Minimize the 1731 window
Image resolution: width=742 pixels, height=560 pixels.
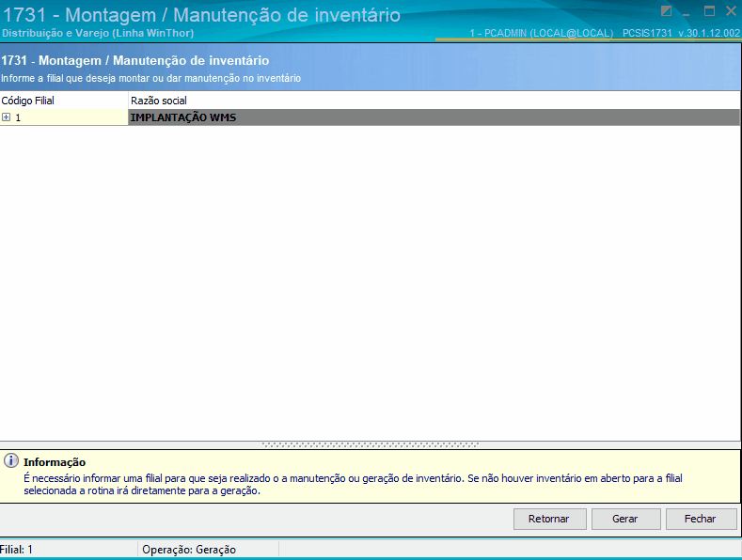tap(687, 13)
